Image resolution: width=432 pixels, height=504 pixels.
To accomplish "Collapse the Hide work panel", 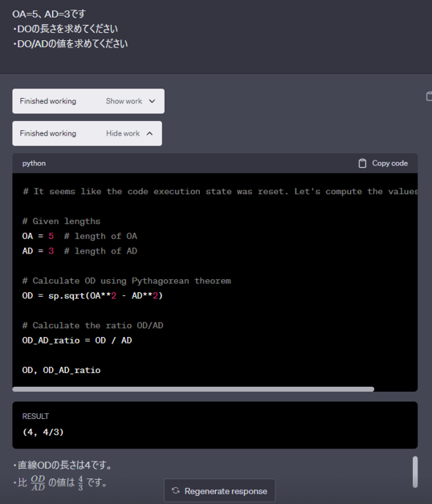I will point(87,133).
